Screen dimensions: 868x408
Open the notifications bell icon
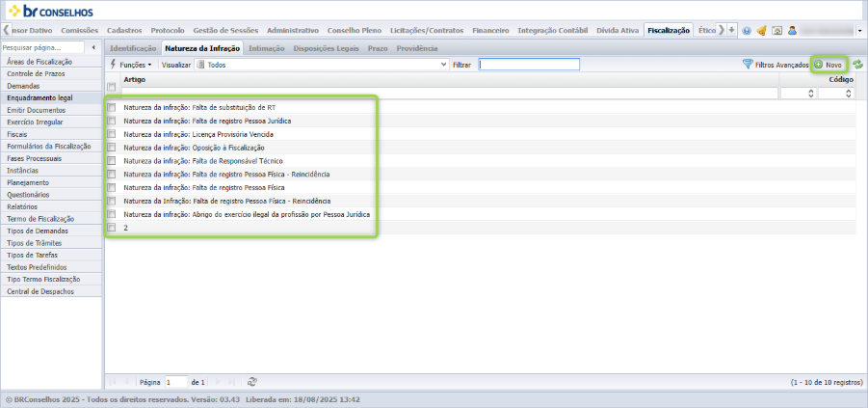pos(761,31)
